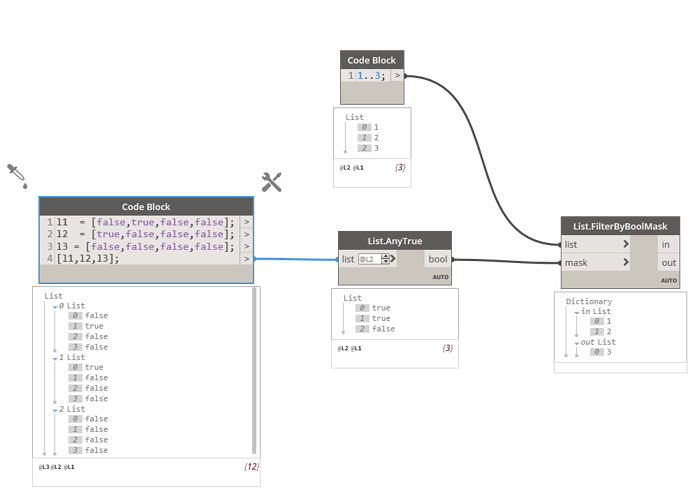Collapse the '0 List' tree item
This screenshot has height=494, width=690.
(x=55, y=307)
